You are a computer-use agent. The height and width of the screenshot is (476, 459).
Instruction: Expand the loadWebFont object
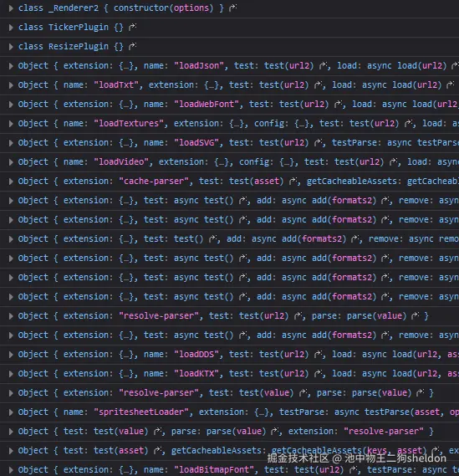coord(11,104)
